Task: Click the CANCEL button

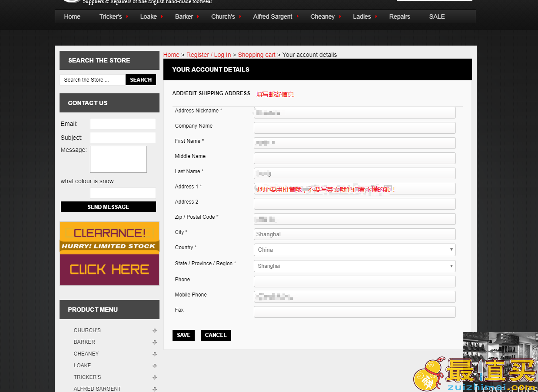Action: point(216,335)
